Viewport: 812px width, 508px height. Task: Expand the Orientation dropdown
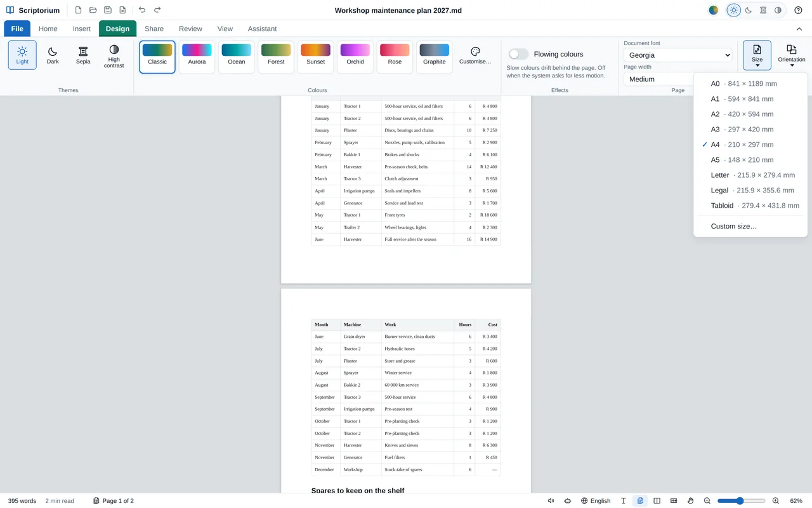(x=791, y=55)
